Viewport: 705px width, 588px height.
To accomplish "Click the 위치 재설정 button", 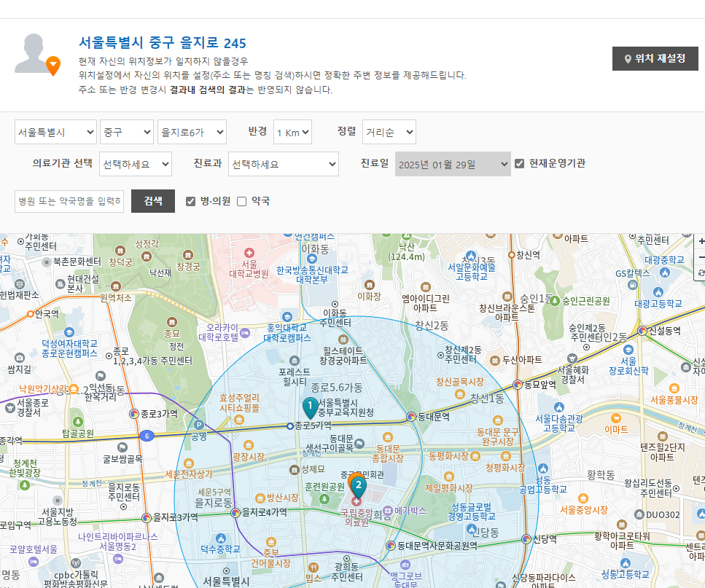I will pyautogui.click(x=655, y=59).
